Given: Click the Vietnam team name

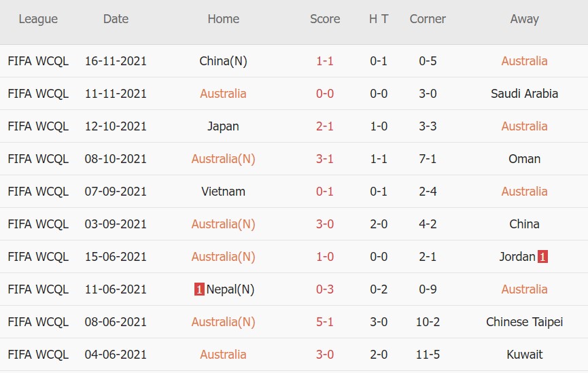Looking at the screenshot, I should coord(223,192).
